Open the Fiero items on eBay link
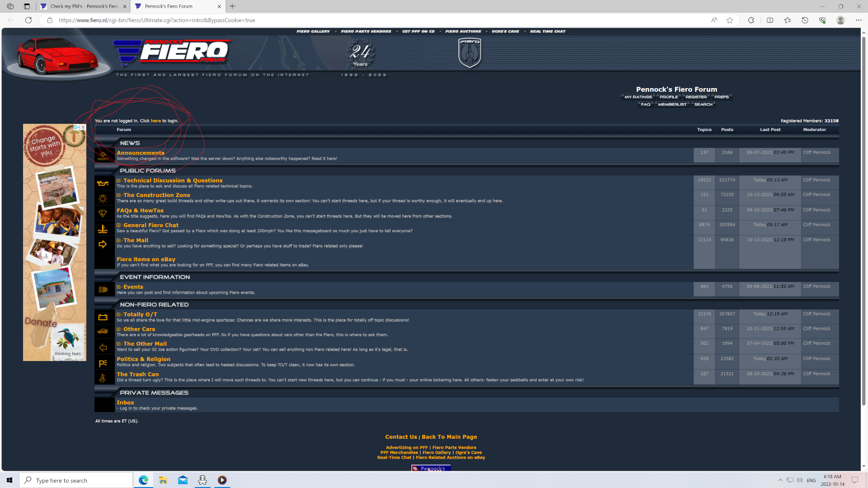The height and width of the screenshot is (488, 868). pos(146,259)
